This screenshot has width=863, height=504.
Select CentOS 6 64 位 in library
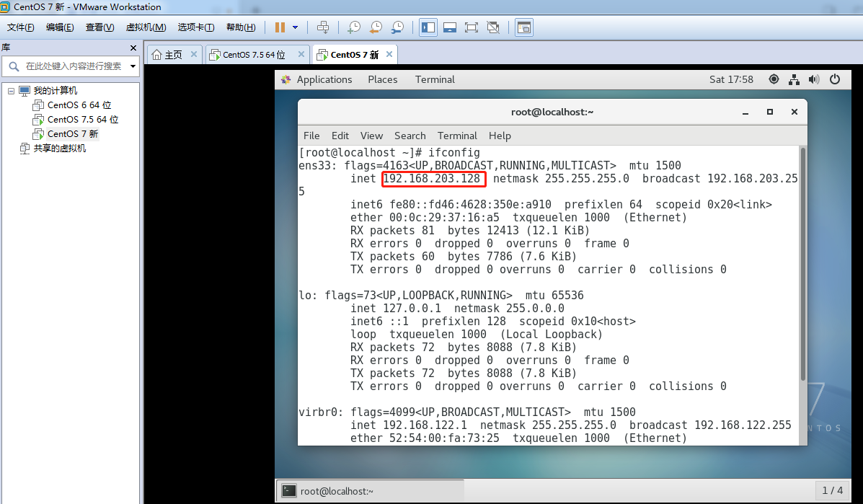(79, 105)
